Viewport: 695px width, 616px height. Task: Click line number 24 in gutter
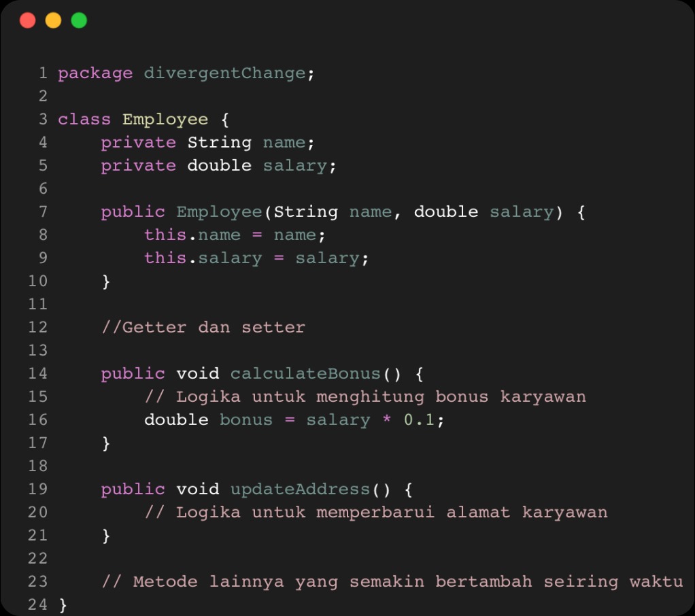click(38, 604)
